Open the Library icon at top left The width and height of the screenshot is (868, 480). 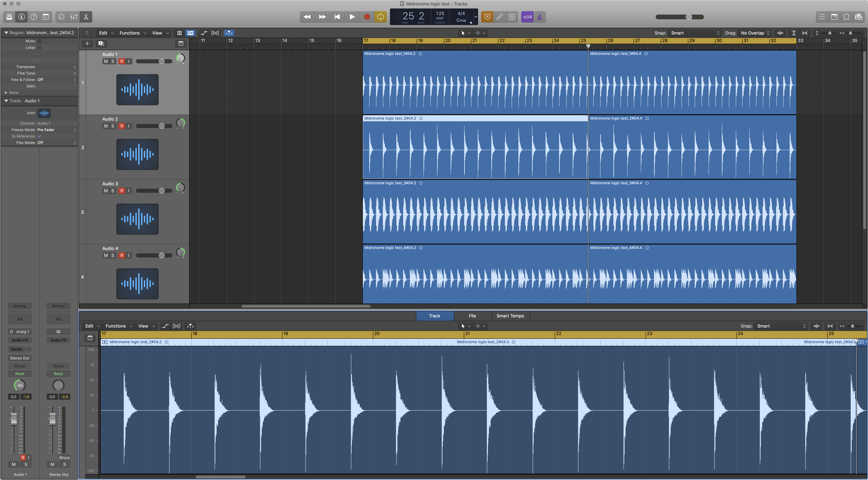pyautogui.click(x=9, y=17)
